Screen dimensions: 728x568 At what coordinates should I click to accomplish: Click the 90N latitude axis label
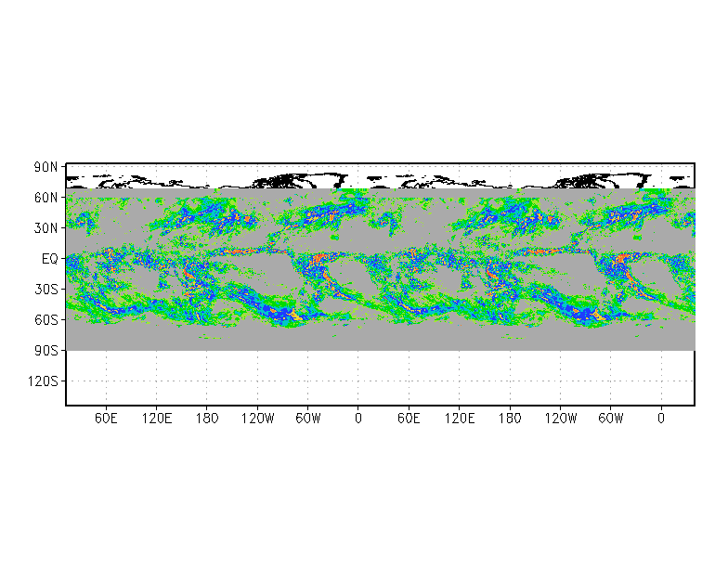click(x=46, y=167)
